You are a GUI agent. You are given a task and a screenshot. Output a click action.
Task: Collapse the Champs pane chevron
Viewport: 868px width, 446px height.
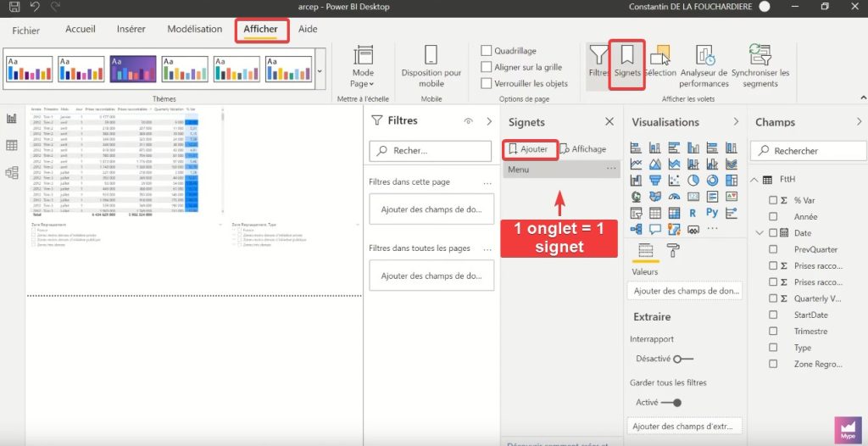click(x=859, y=121)
